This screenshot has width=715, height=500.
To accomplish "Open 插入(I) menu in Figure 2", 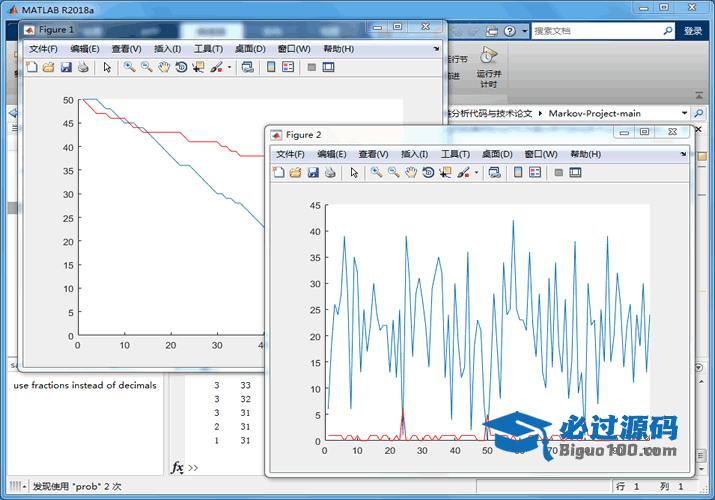I will tap(414, 154).
